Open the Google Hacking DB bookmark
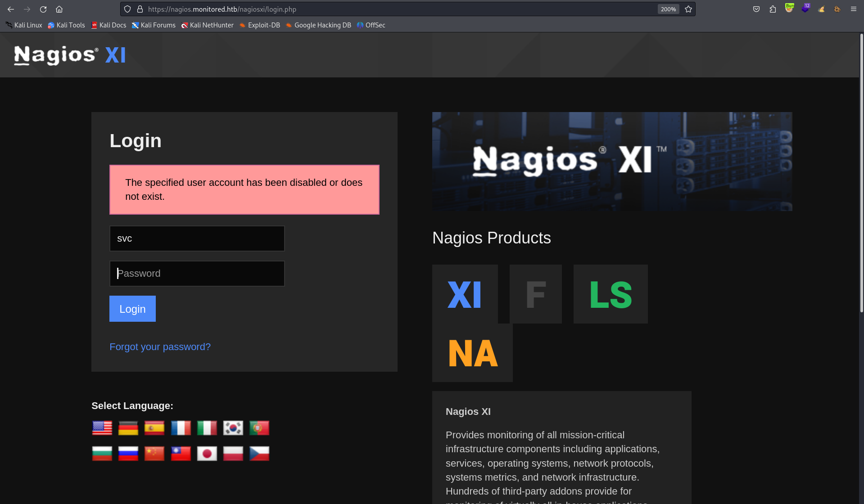This screenshot has height=504, width=864. 318,25
